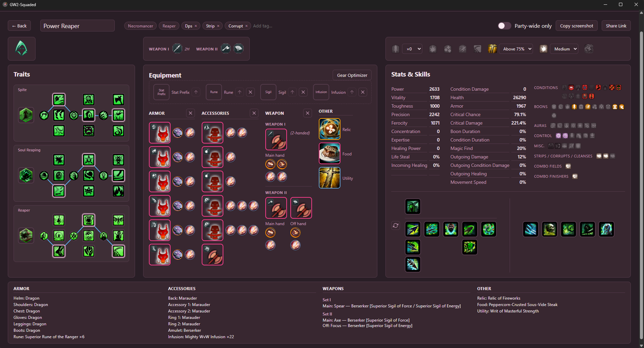Click the first weapon skill icon
This screenshot has height=348, width=644.
click(x=413, y=229)
